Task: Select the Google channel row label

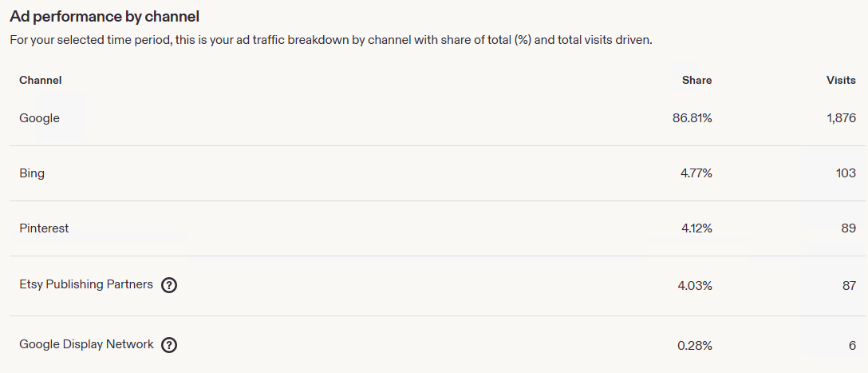Action: [39, 118]
